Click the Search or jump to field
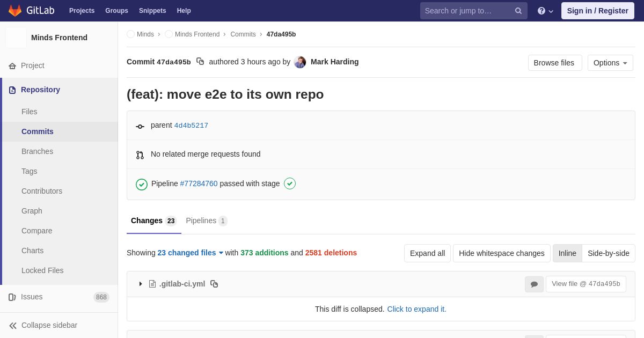644x338 pixels. 467,11
